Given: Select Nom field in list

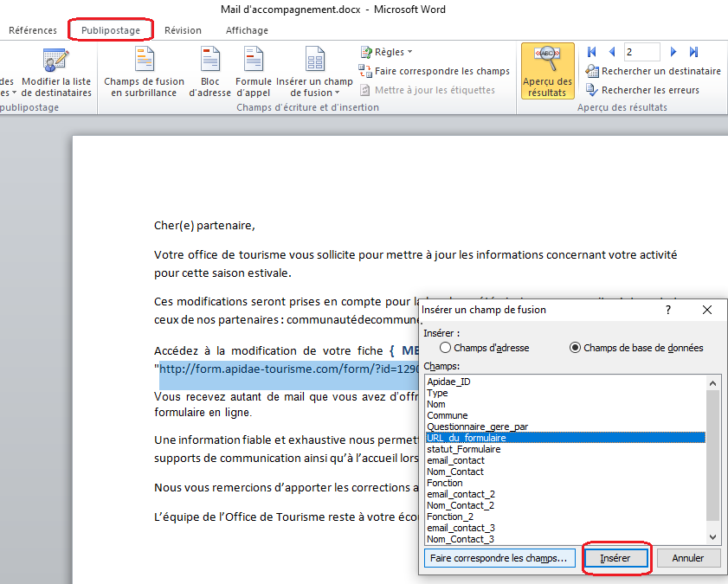Looking at the screenshot, I should 565,404.
